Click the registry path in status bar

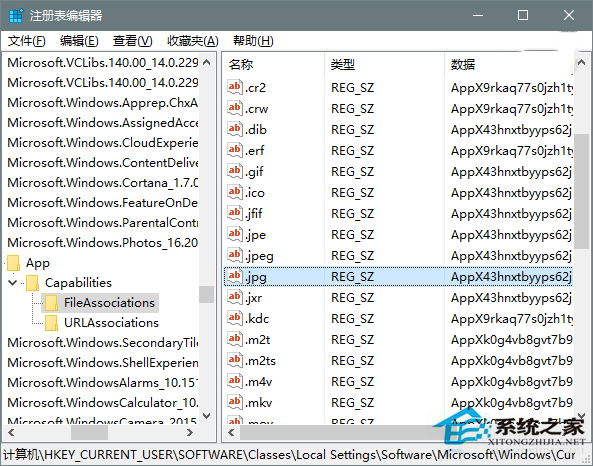(289, 454)
